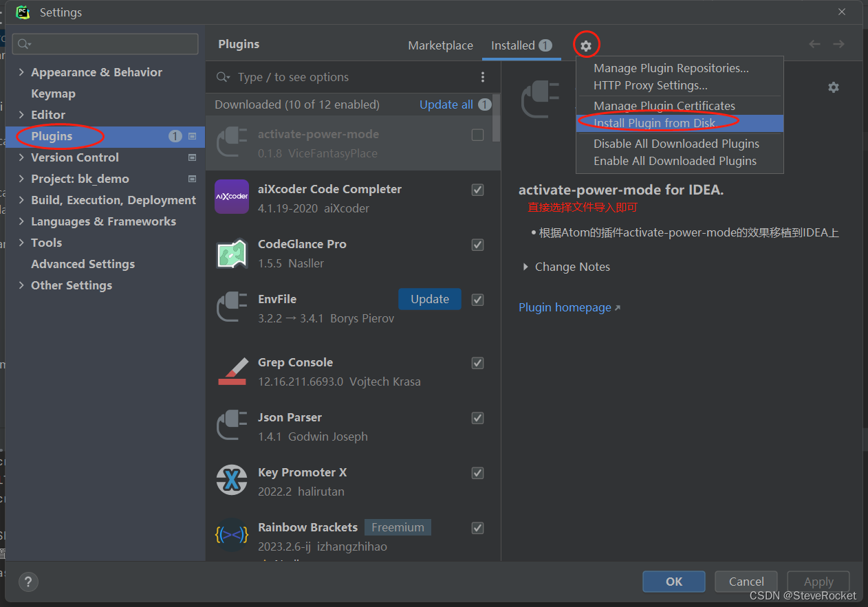Viewport: 868px width, 607px height.
Task: Choose Manage Plugin Repositories menu item
Action: [x=680, y=68]
